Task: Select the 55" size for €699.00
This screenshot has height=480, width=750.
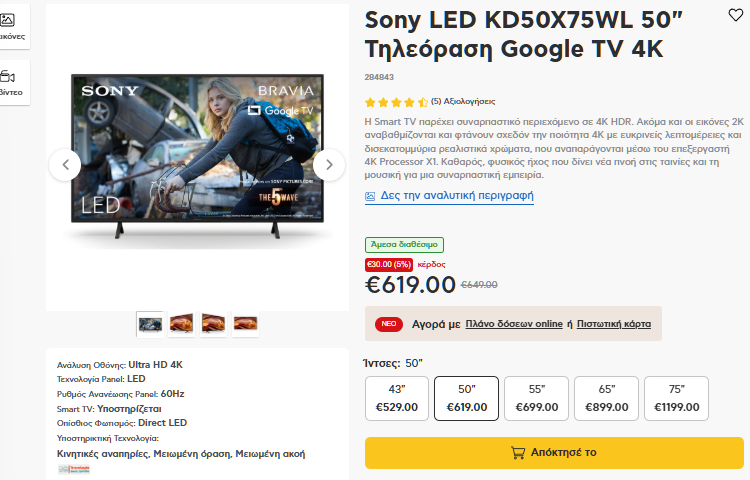Action: [x=536, y=398]
